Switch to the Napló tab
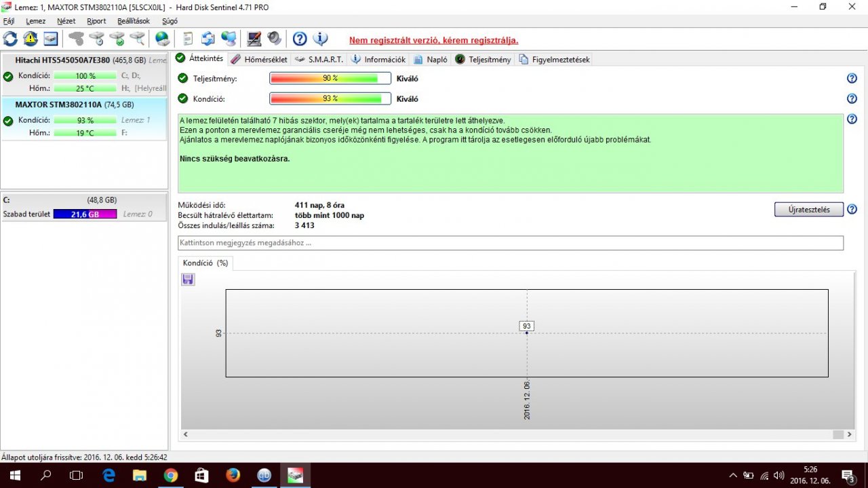This screenshot has height=488, width=868. 431,59
